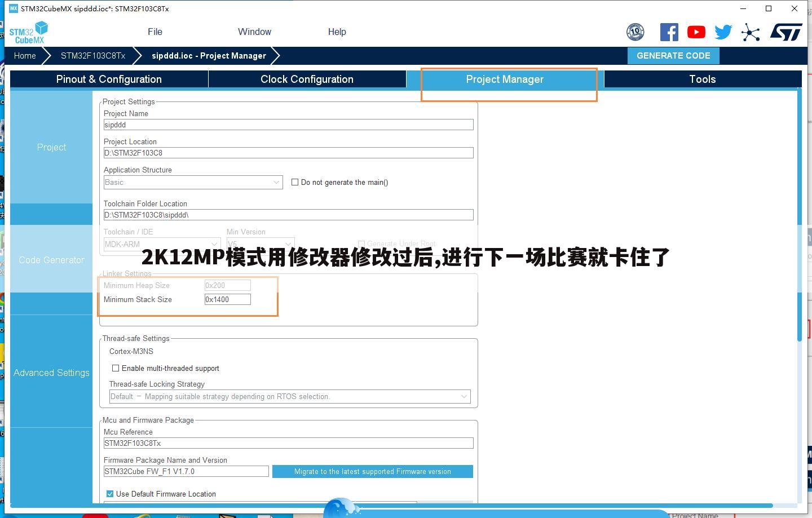Open Toolchain / IDE MDK-ARM dropdown

click(162, 244)
